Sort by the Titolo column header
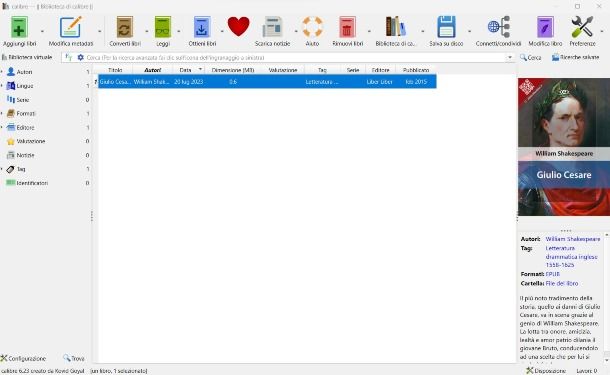Screen dimensions: 610x375 (115, 70)
